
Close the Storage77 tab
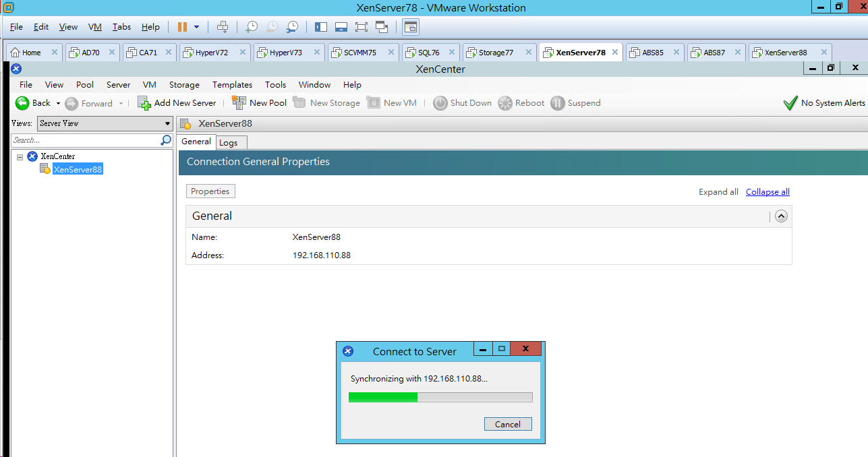pyautogui.click(x=529, y=53)
